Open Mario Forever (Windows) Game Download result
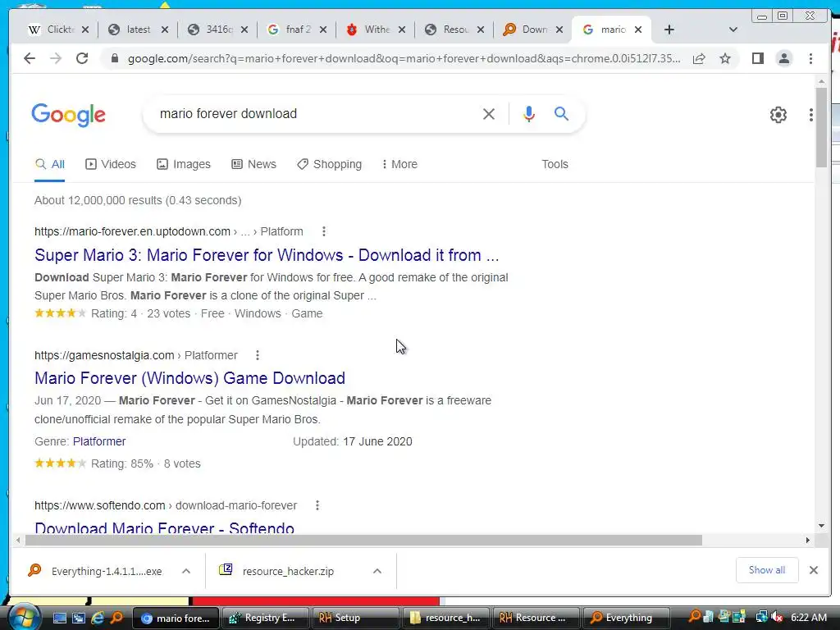 [x=189, y=378]
